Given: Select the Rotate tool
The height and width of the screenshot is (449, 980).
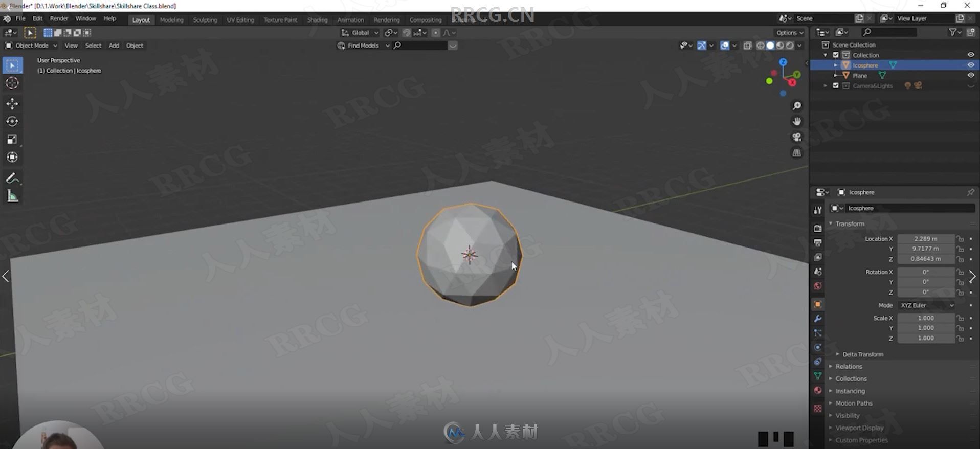Looking at the screenshot, I should (x=12, y=121).
